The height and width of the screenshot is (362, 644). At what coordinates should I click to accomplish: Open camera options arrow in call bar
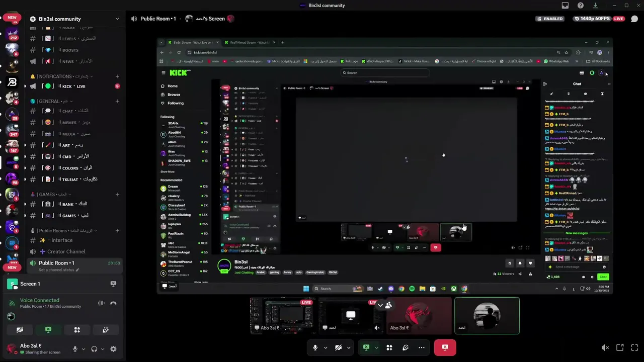point(349,347)
